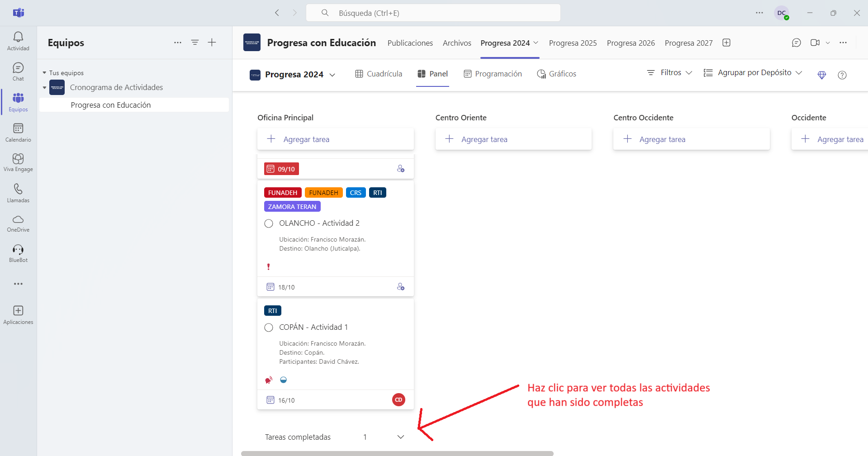Viewport: 868px width, 456px height.
Task: Open more options in Equipos header
Action: [x=178, y=43]
